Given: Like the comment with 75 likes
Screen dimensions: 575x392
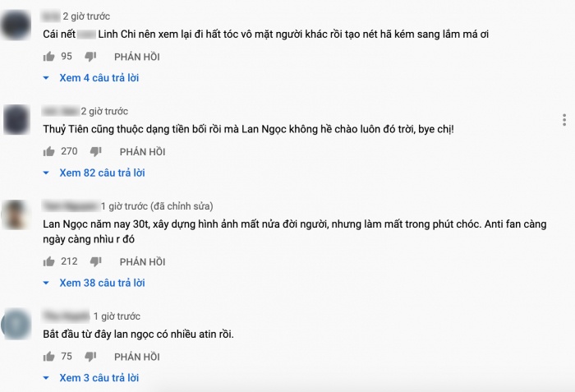Looking at the screenshot, I should (x=48, y=357).
